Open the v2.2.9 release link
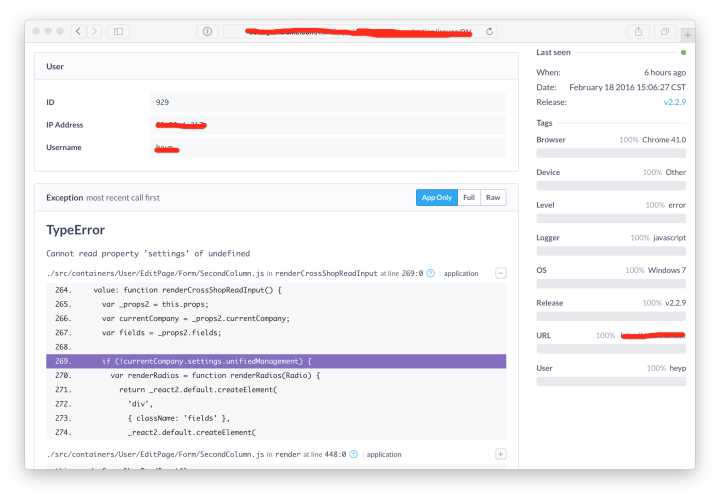The width and height of the screenshot is (720, 499). (675, 102)
